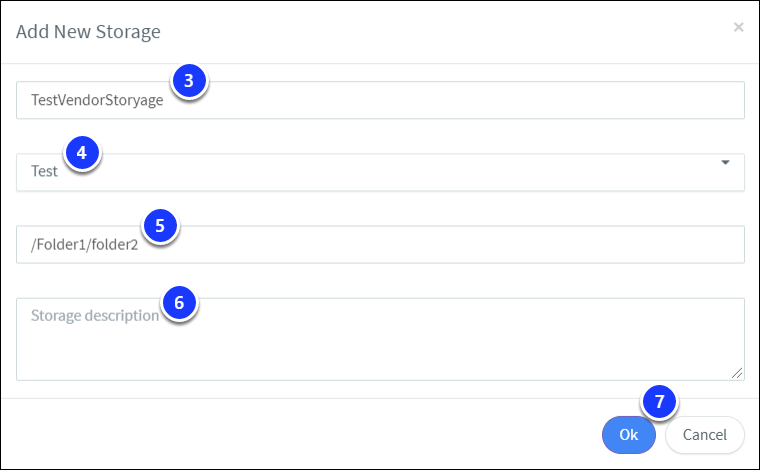
Task: Click the step 5 annotation badge
Action: [160, 226]
